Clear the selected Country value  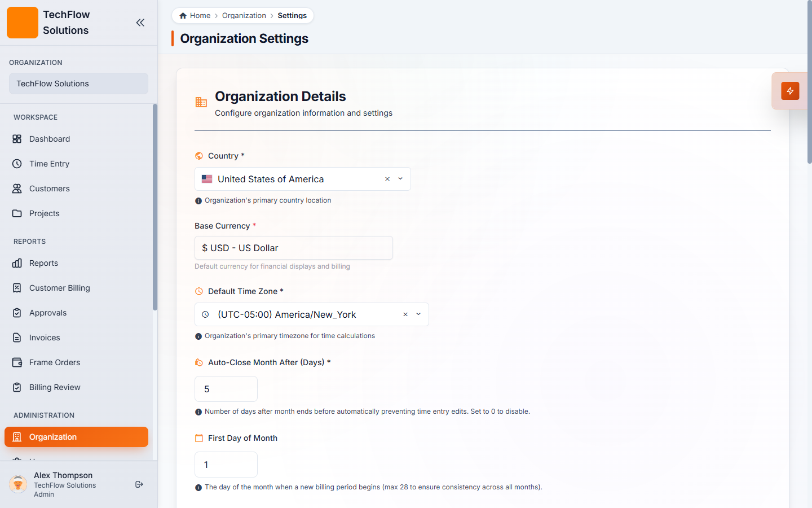(387, 179)
